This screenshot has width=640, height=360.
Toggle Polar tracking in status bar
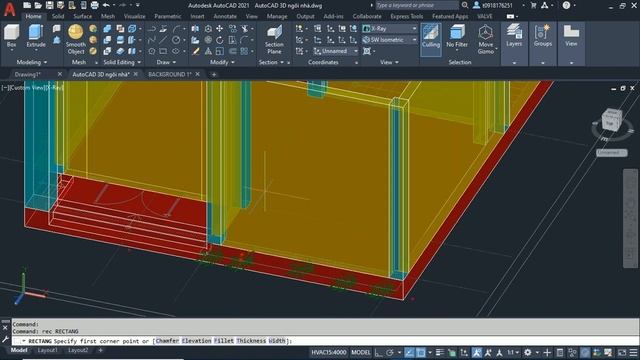point(390,353)
